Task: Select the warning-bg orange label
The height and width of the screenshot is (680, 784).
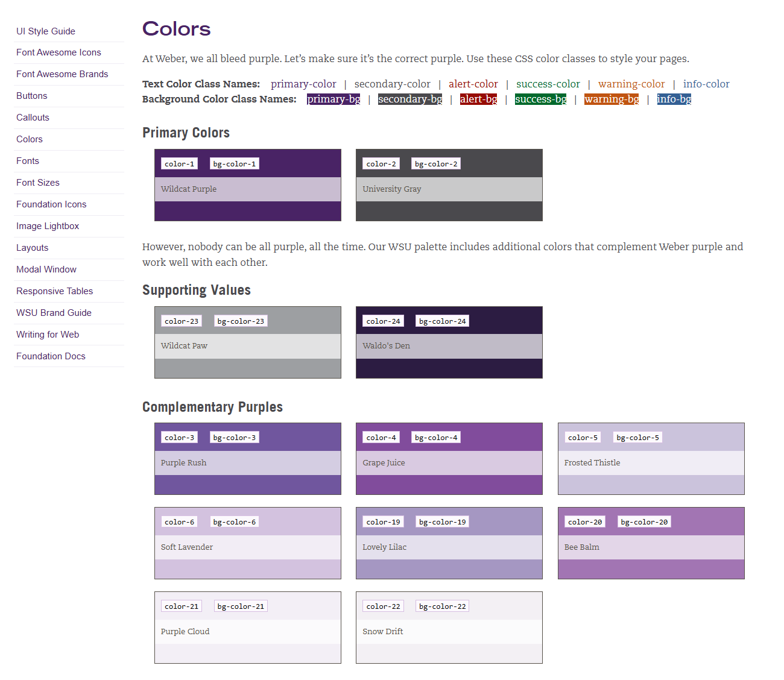Action: point(612,99)
